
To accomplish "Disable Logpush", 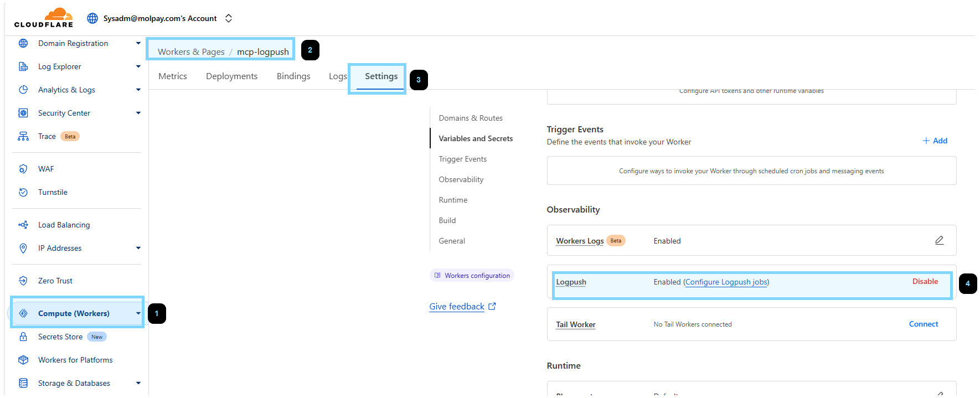I will point(925,281).
